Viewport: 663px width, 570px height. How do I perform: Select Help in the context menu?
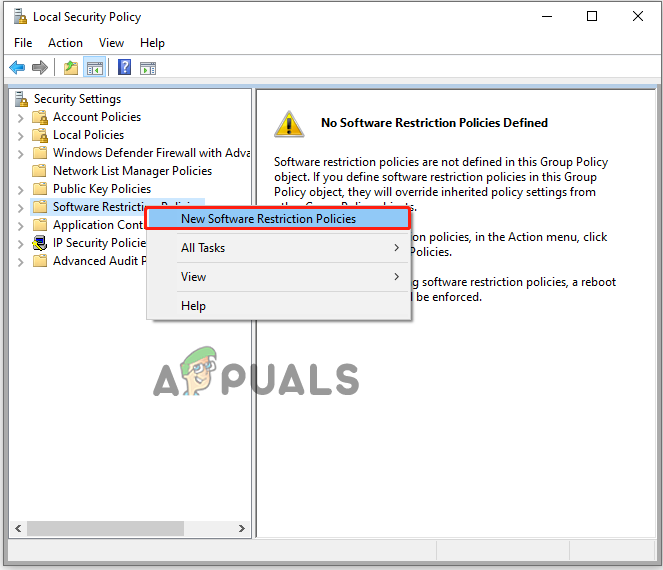click(279, 306)
